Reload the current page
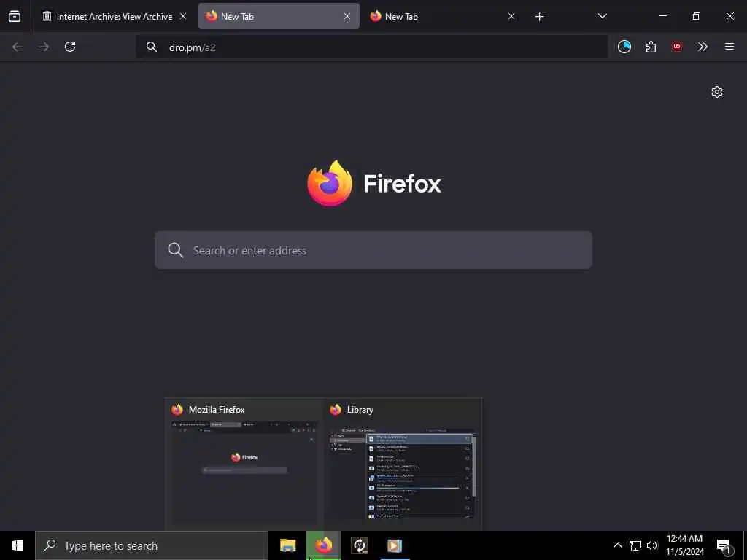 [x=70, y=47]
